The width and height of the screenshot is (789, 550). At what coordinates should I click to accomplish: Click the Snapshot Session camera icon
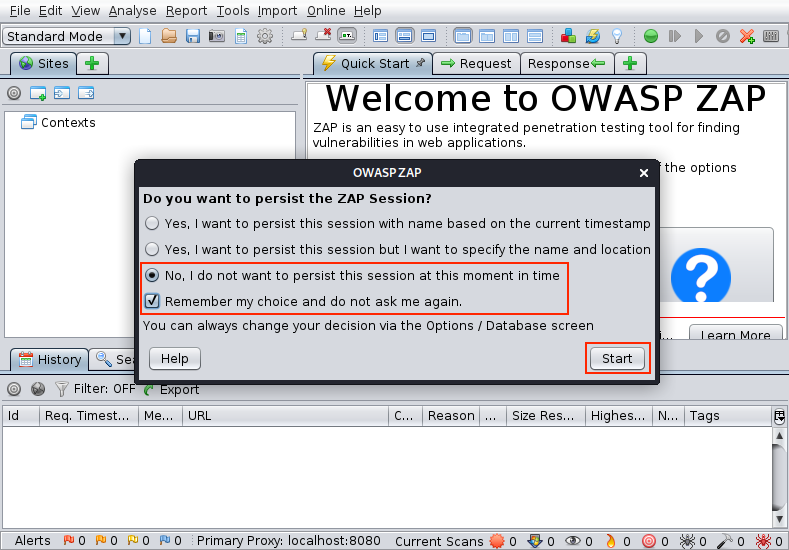coord(217,36)
